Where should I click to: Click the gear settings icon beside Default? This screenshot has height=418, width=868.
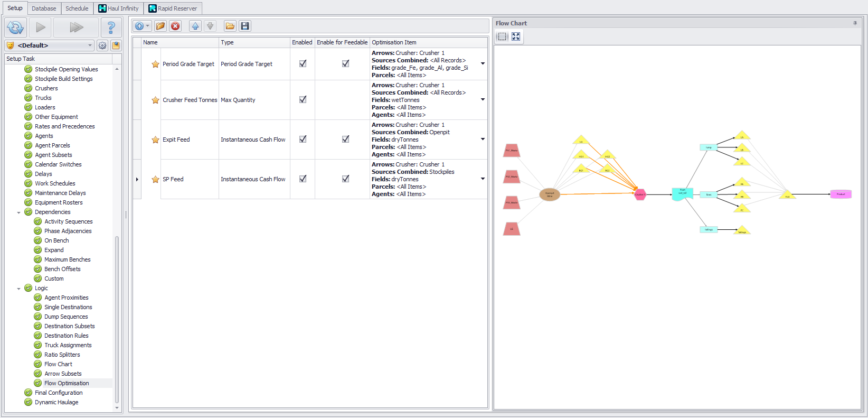click(x=102, y=45)
